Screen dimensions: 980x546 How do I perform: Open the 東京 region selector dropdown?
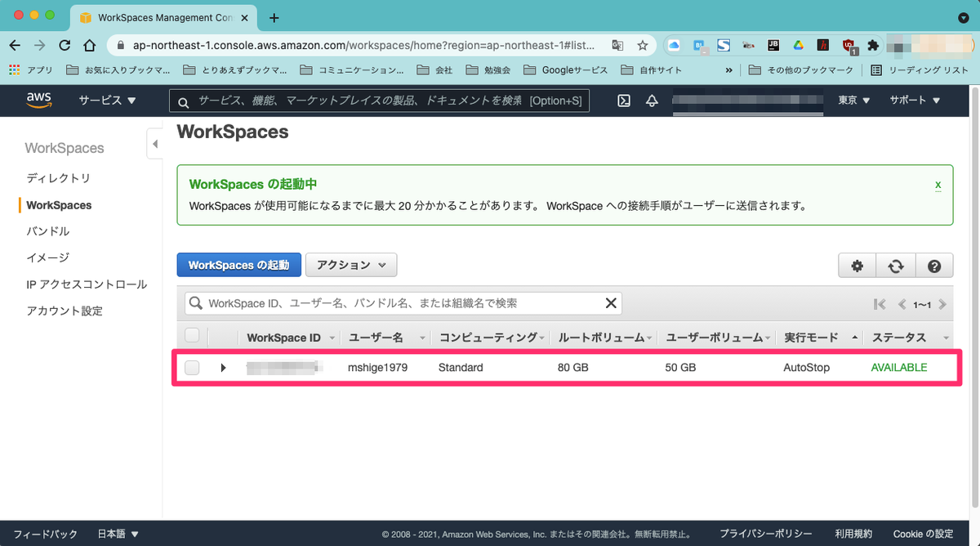[853, 100]
